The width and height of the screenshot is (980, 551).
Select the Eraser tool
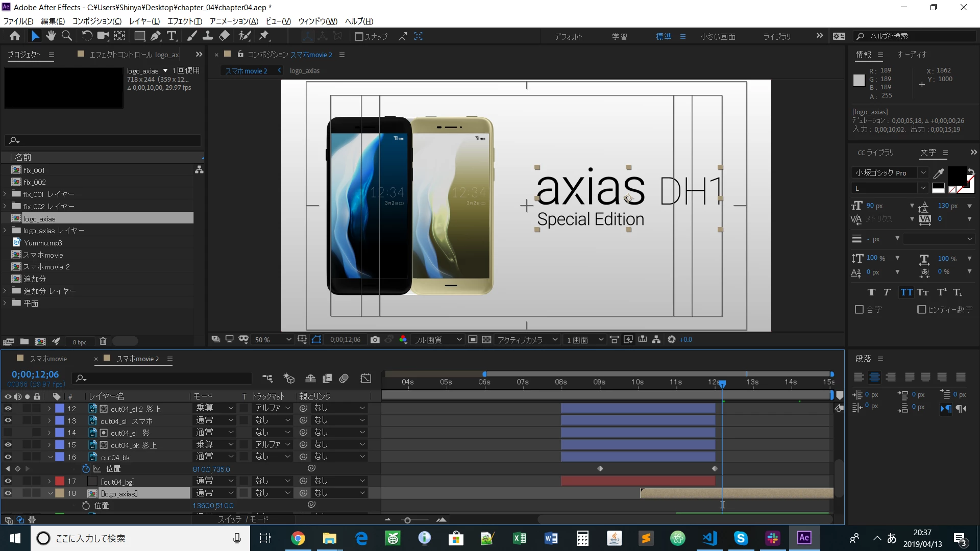tap(224, 36)
